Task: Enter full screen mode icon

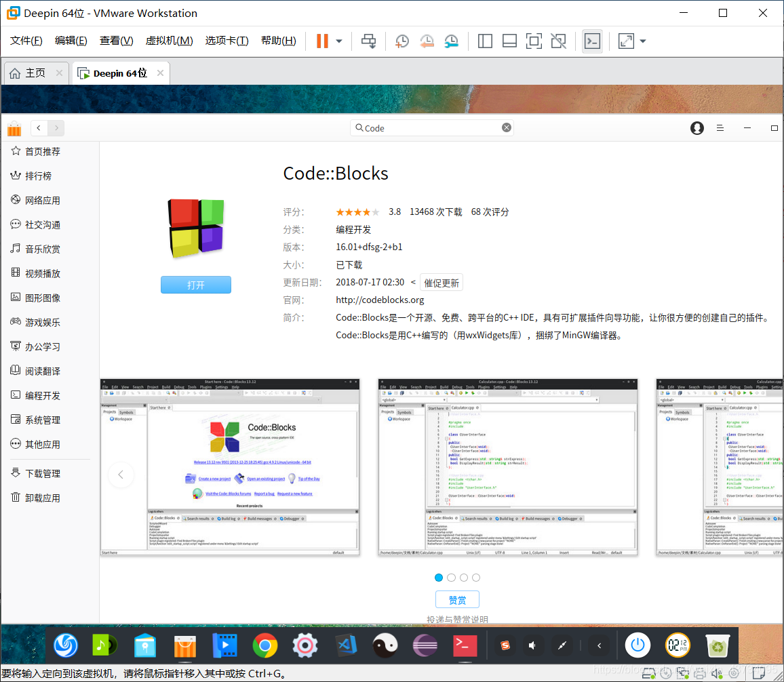Action: pyautogui.click(x=534, y=41)
